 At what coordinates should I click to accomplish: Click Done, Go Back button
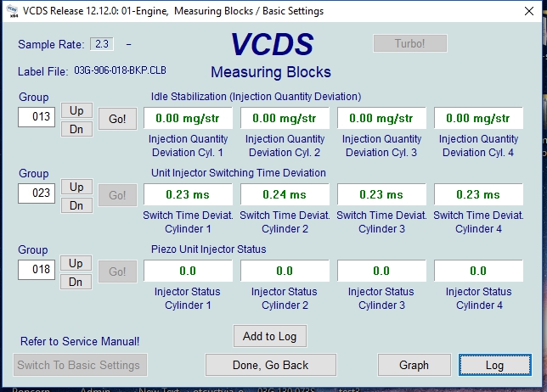coord(270,365)
